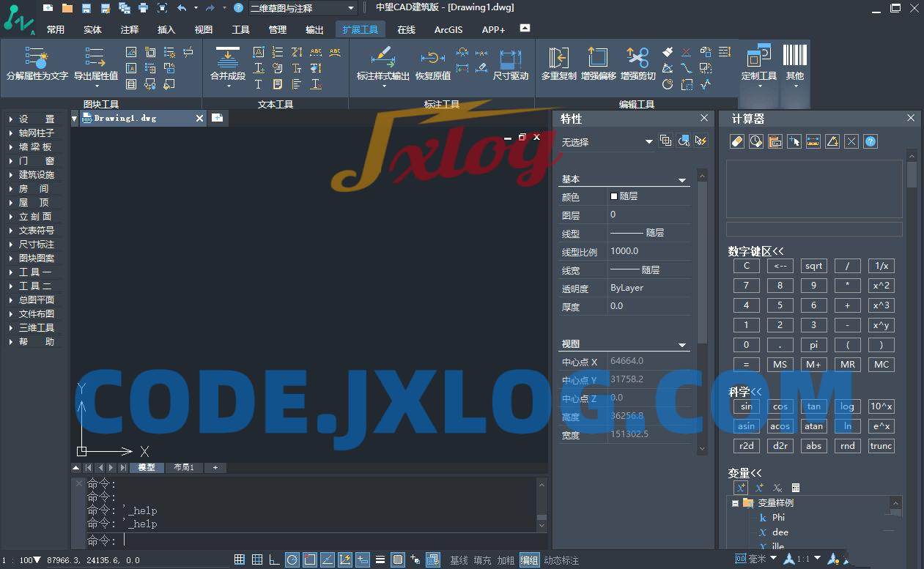
Task: Click the 增强偏移 tool icon
Action: [x=598, y=58]
